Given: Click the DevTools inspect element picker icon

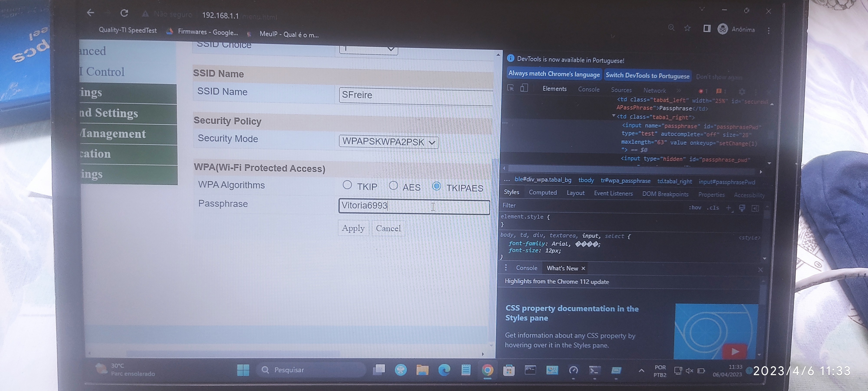Looking at the screenshot, I should pos(510,88).
